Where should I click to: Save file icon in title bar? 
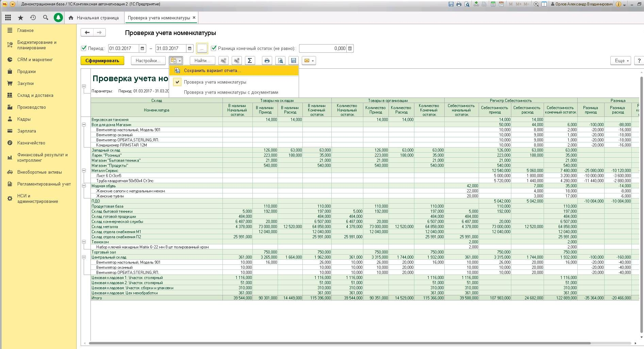pos(451,4)
